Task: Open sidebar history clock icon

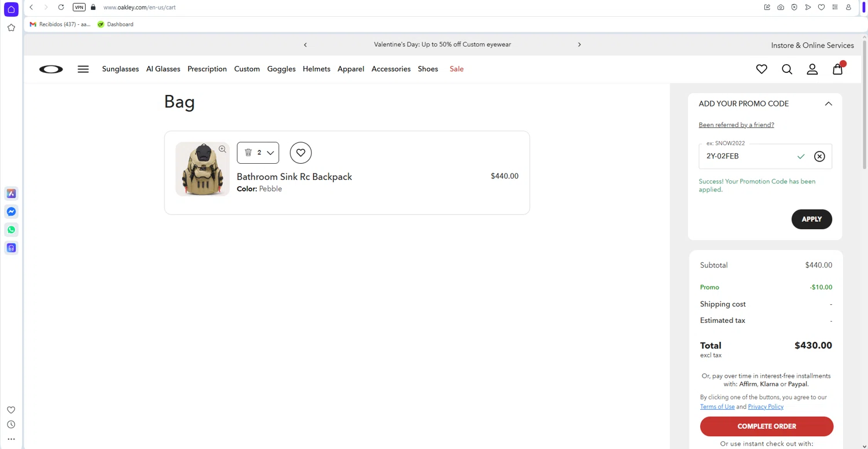Action: [11, 424]
